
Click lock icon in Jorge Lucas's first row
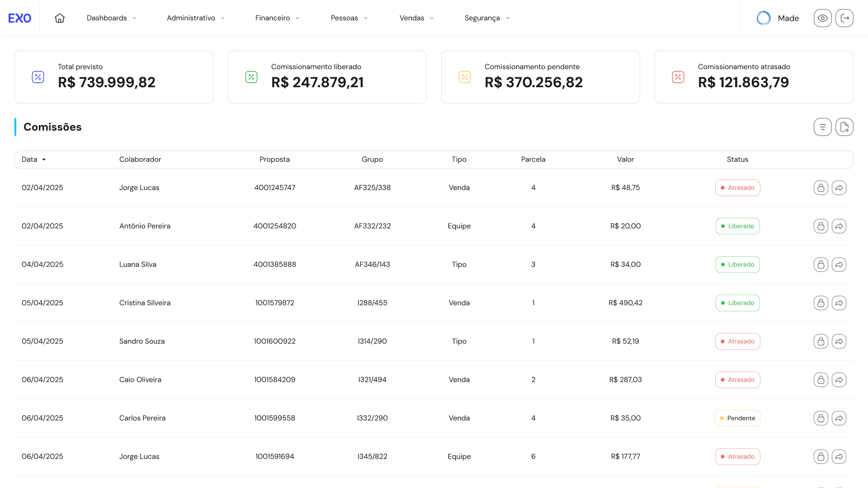pos(821,188)
